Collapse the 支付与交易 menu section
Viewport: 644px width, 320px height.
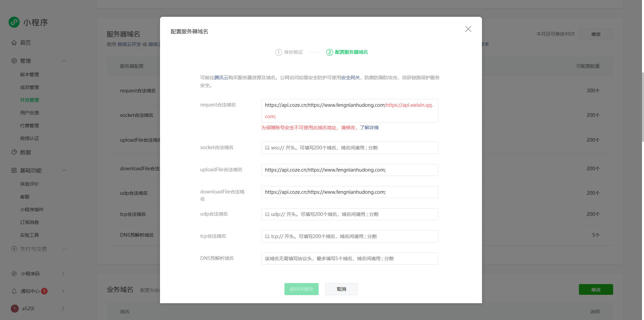click(x=64, y=249)
